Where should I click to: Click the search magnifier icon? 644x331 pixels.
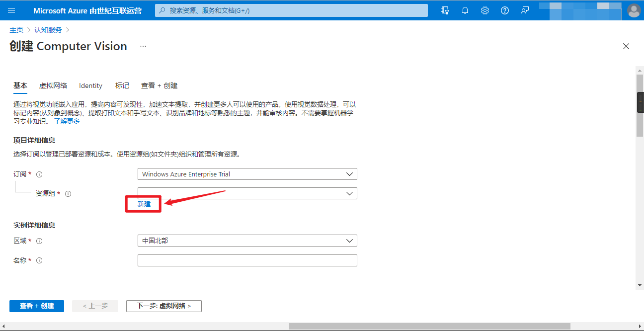162,10
